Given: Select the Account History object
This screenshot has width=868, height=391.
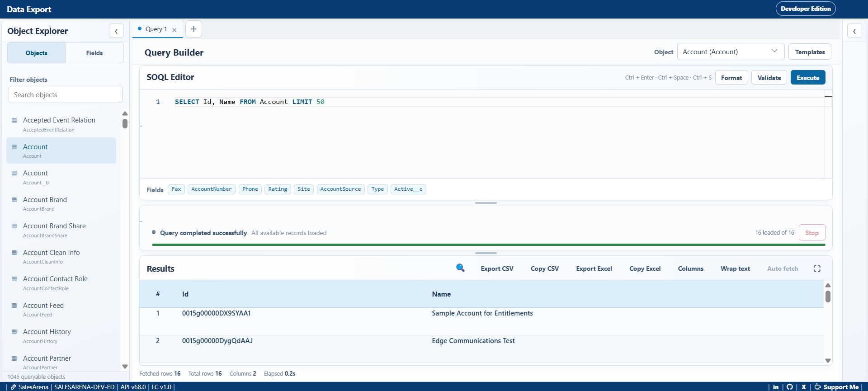Looking at the screenshot, I should click(x=61, y=336).
